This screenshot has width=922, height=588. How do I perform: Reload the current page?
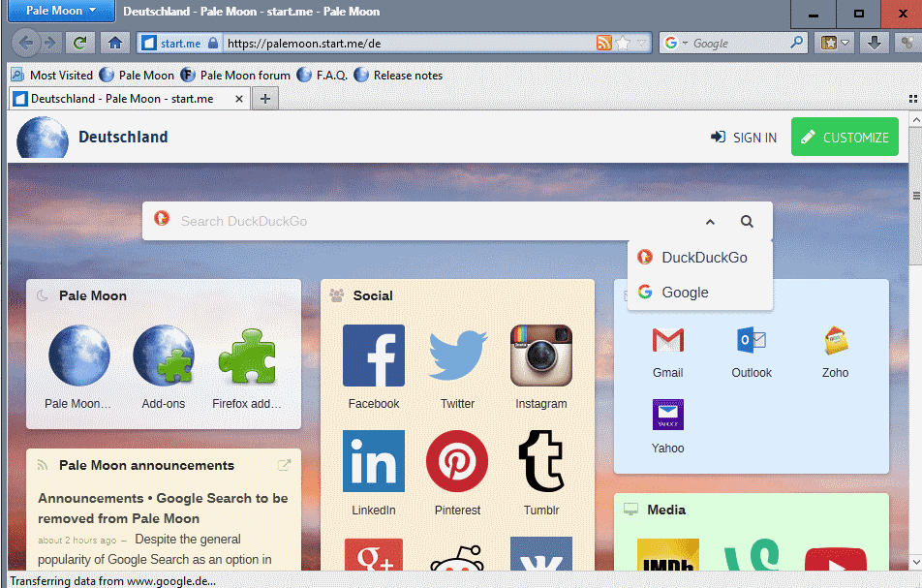coord(79,43)
